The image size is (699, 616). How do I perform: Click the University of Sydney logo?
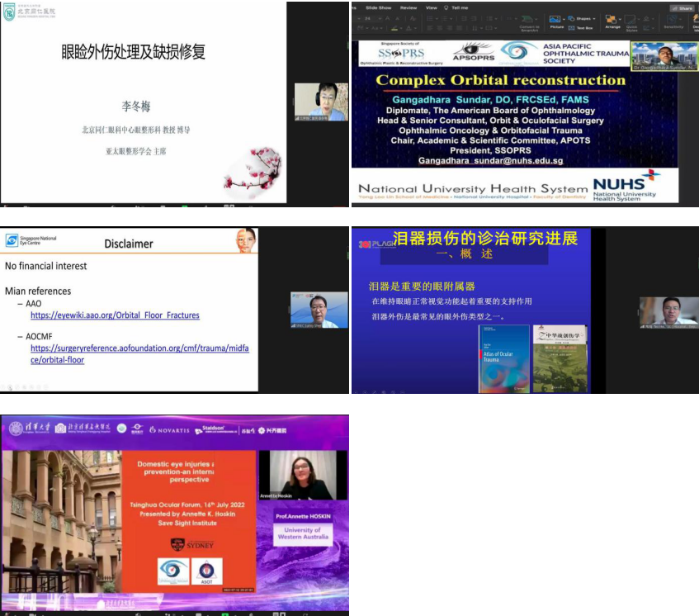(191, 543)
